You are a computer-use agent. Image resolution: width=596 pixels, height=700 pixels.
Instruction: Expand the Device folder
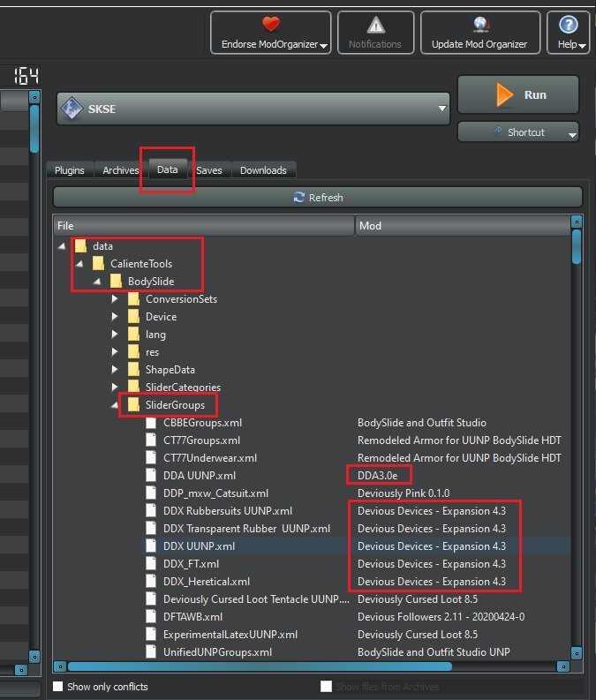click(x=115, y=317)
